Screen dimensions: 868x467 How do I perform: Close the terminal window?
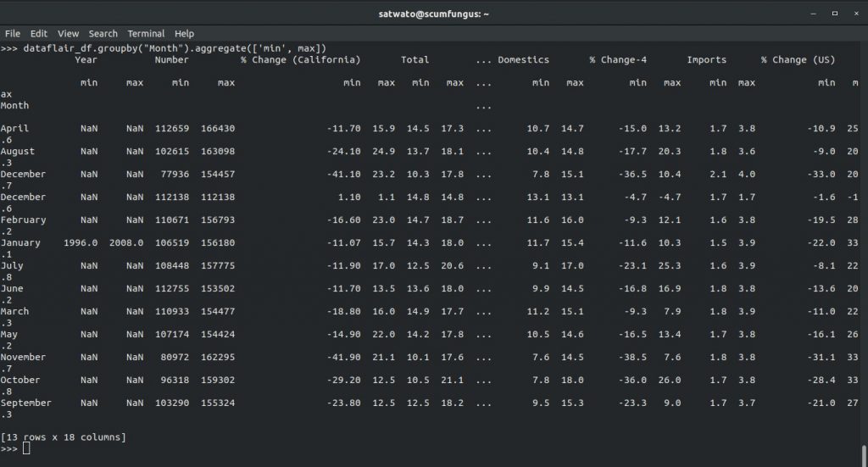coord(856,14)
